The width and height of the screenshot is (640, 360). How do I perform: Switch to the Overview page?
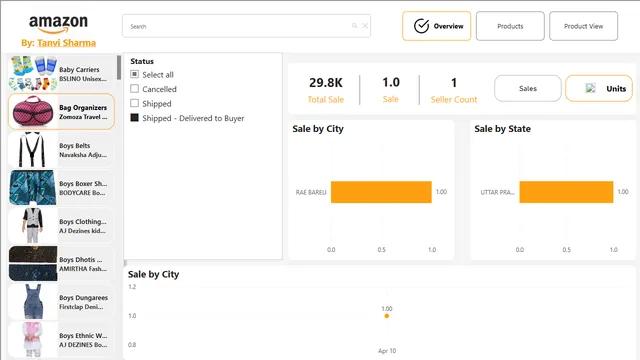[x=436, y=26]
